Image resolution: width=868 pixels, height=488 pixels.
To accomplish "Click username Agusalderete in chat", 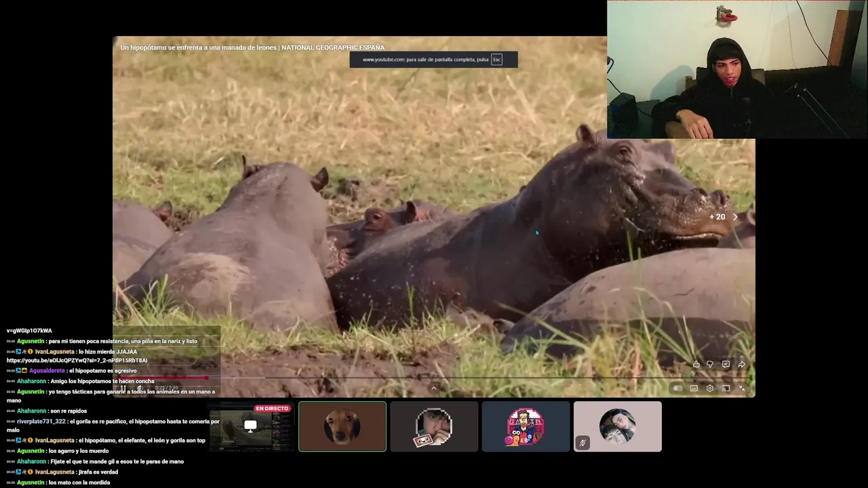I will click(x=47, y=371).
